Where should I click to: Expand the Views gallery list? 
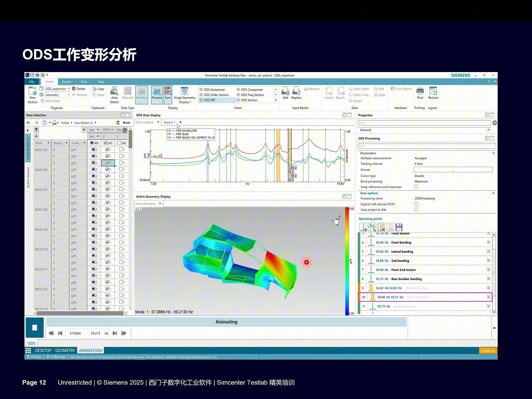[276, 100]
